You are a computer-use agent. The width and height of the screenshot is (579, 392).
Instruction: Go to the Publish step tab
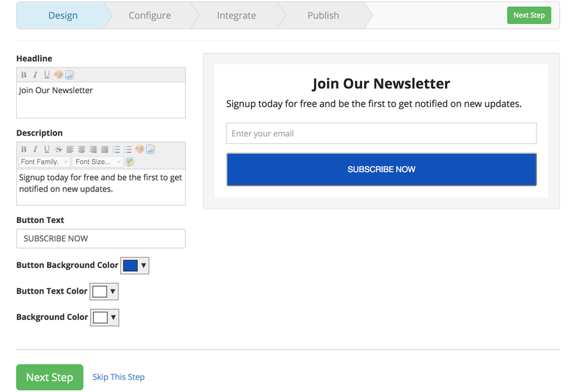pyautogui.click(x=323, y=15)
